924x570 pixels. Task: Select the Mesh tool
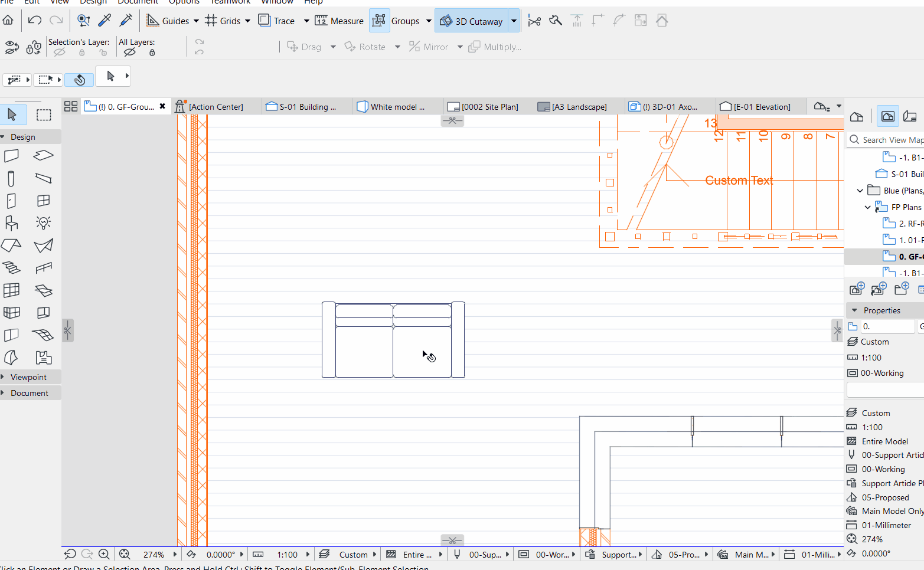tap(43, 335)
